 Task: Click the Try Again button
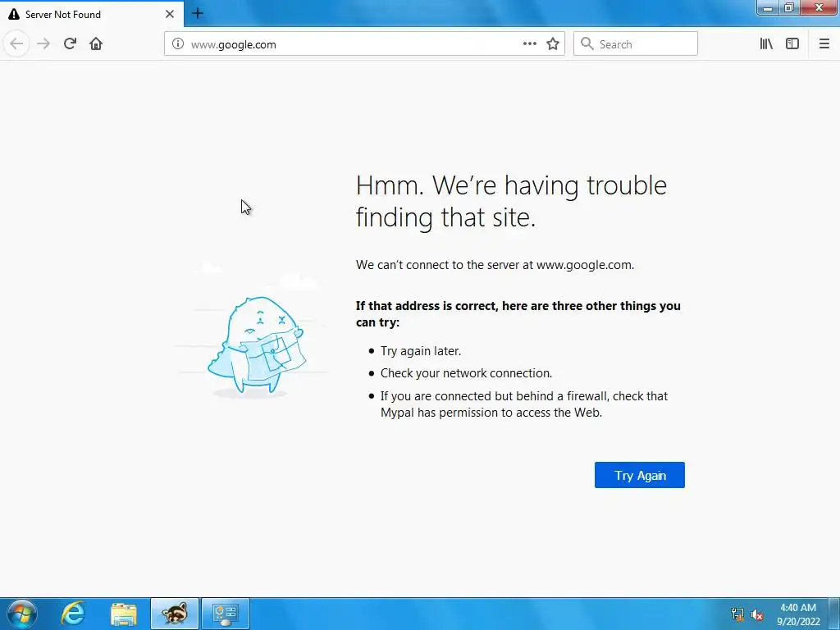pos(640,475)
